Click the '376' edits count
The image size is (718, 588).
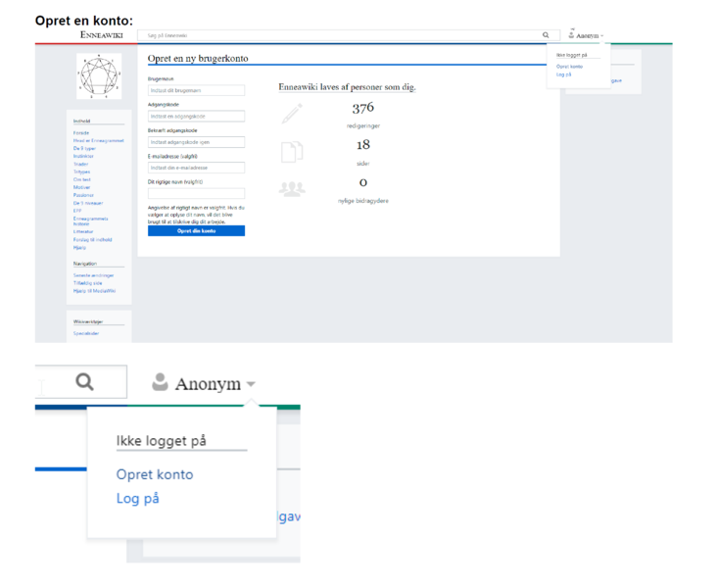click(x=363, y=108)
